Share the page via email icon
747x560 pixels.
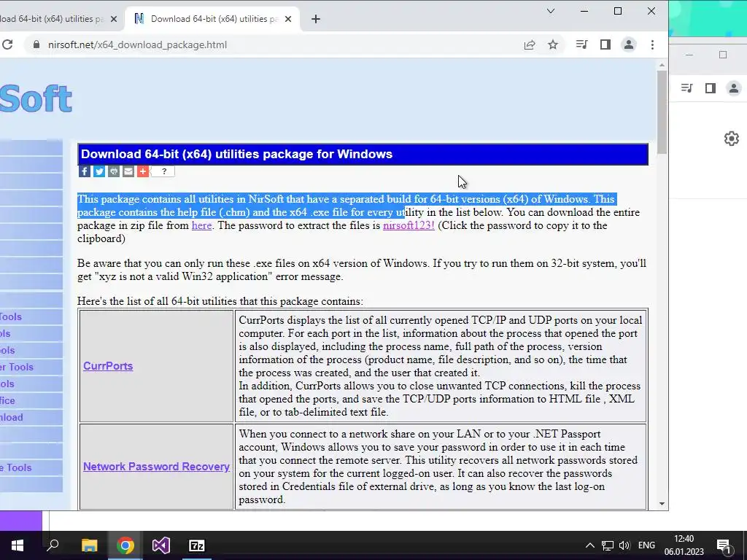[x=128, y=171]
